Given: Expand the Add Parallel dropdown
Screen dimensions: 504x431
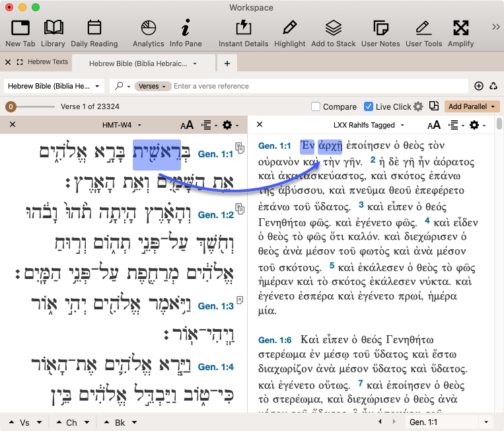Looking at the screenshot, I should (473, 106).
